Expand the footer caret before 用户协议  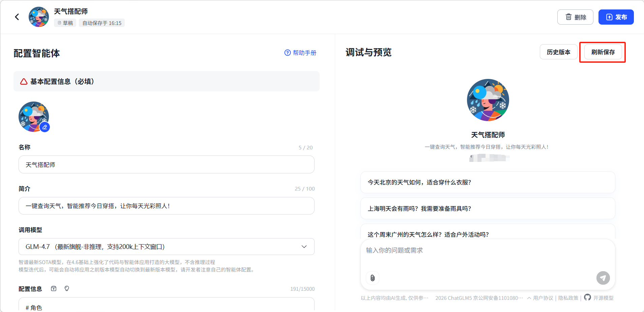[x=529, y=298]
